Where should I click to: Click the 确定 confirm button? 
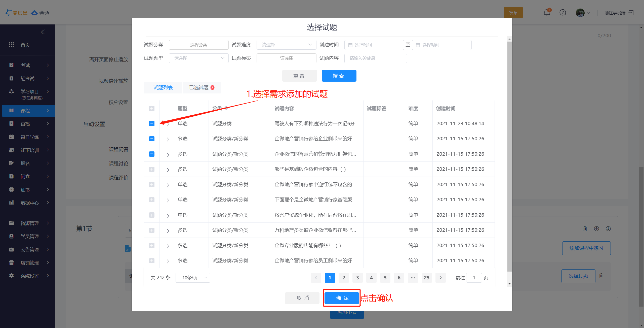(x=342, y=298)
